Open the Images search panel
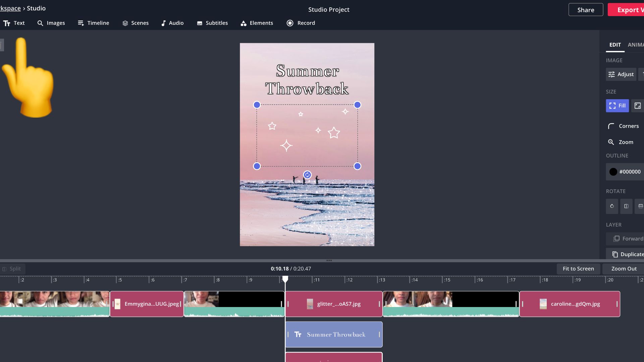Screen dimensions: 644x362 click(51, 23)
